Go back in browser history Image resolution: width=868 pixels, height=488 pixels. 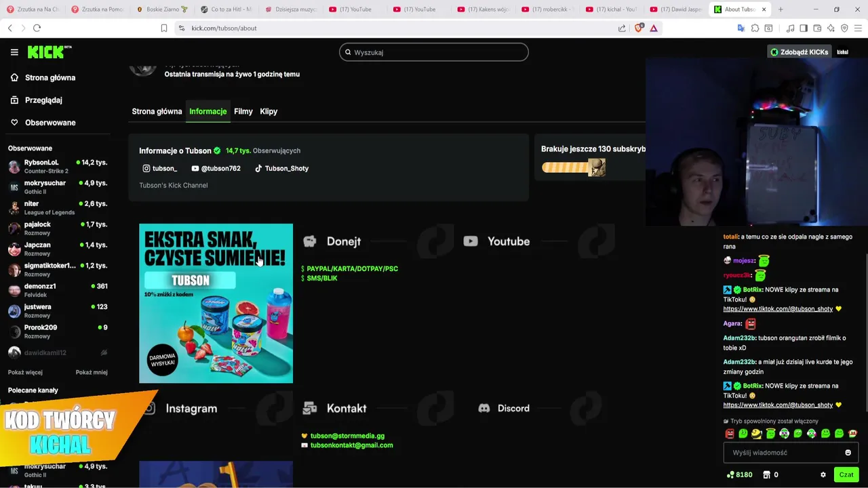click(9, 28)
